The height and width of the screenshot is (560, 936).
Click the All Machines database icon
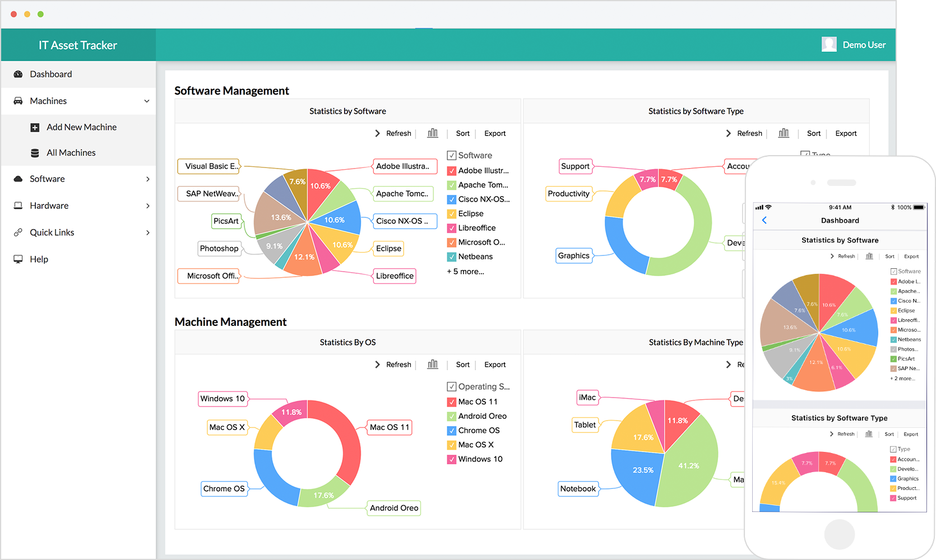coord(35,153)
